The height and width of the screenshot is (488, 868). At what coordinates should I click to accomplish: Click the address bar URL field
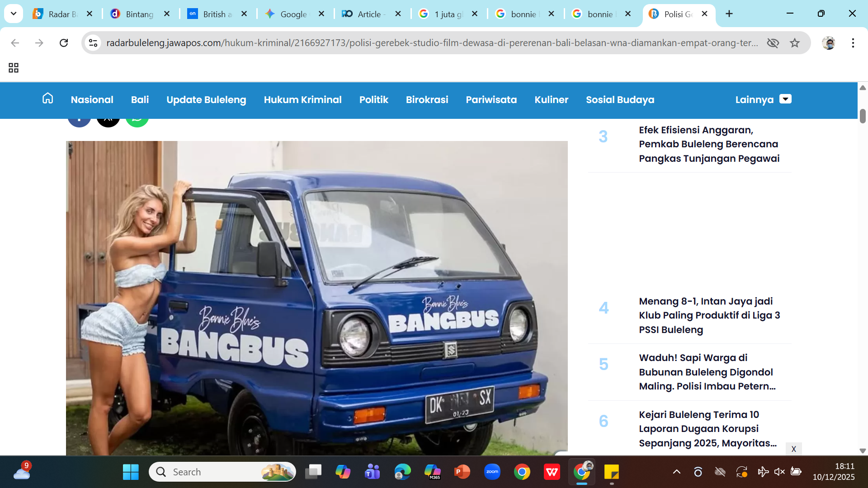[x=432, y=43]
